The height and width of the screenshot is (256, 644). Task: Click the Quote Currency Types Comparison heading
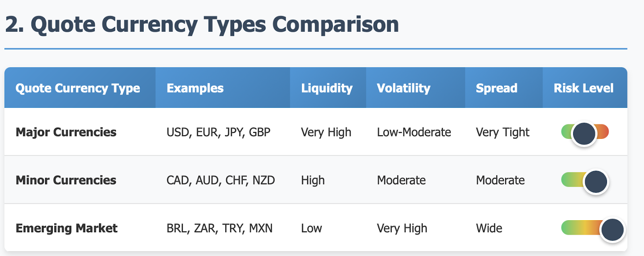coord(202,24)
